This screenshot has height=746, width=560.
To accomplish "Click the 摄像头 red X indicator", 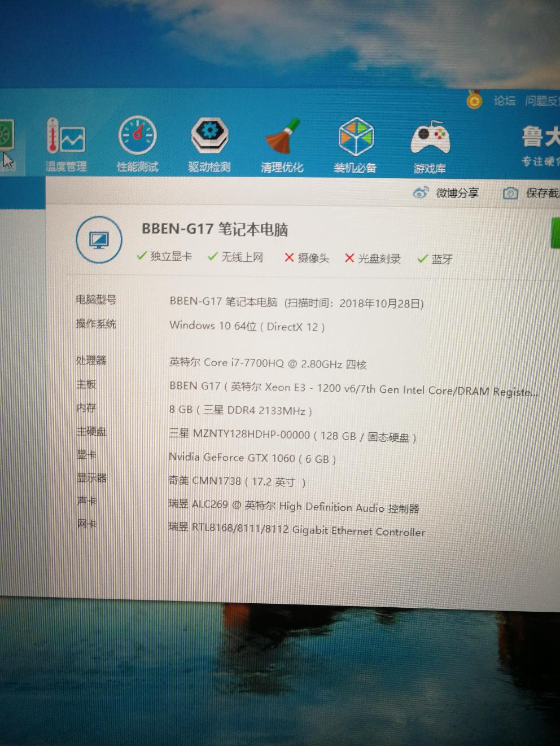I will point(307,258).
